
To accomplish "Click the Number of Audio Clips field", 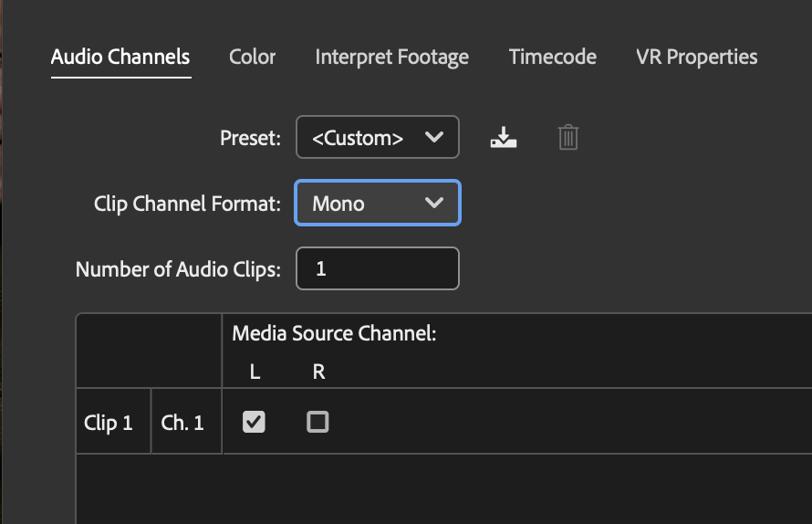I will pos(378,268).
